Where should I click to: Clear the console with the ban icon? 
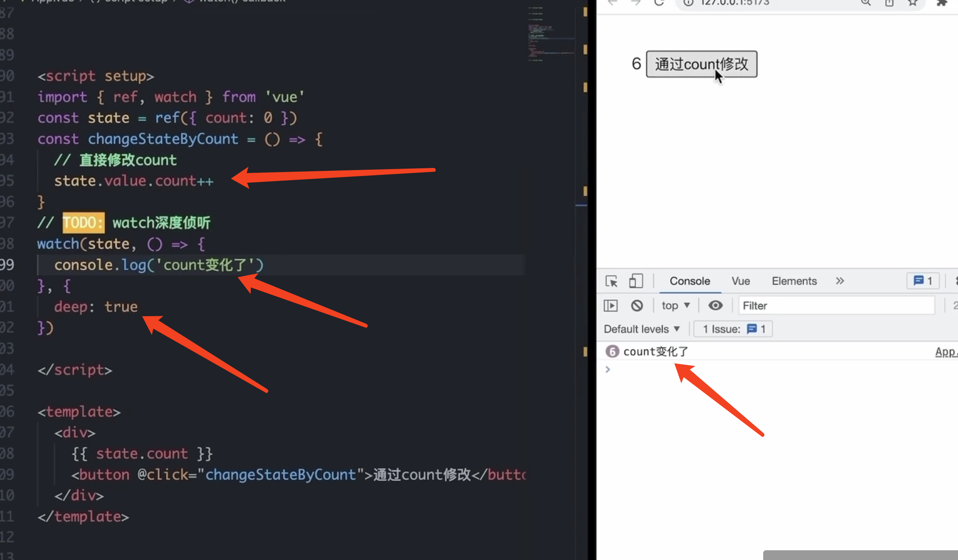tap(637, 306)
